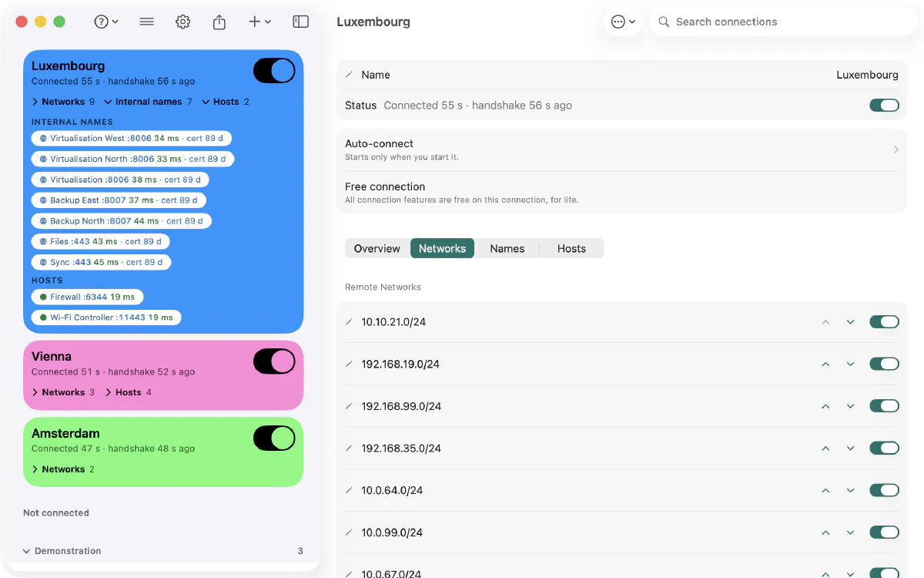The image size is (924, 578).
Task: Move 192.168.99.0/24 up with arrow
Action: (x=825, y=406)
